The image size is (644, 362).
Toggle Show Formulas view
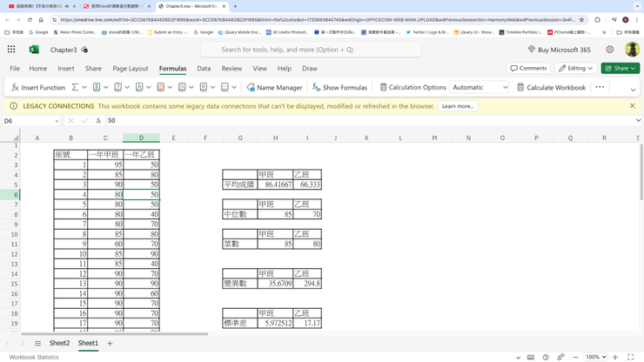coord(339,87)
